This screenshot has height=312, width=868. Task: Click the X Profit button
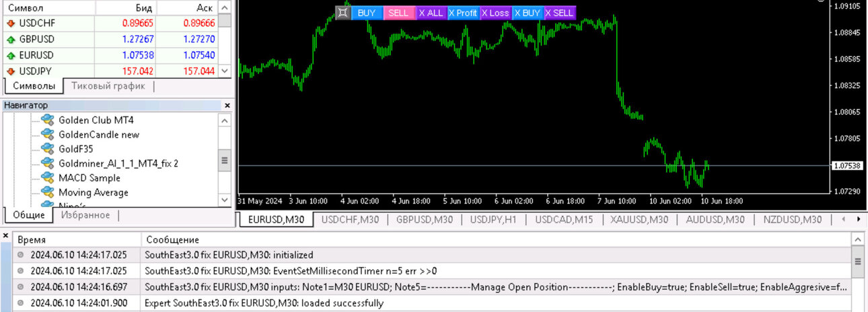pos(463,13)
